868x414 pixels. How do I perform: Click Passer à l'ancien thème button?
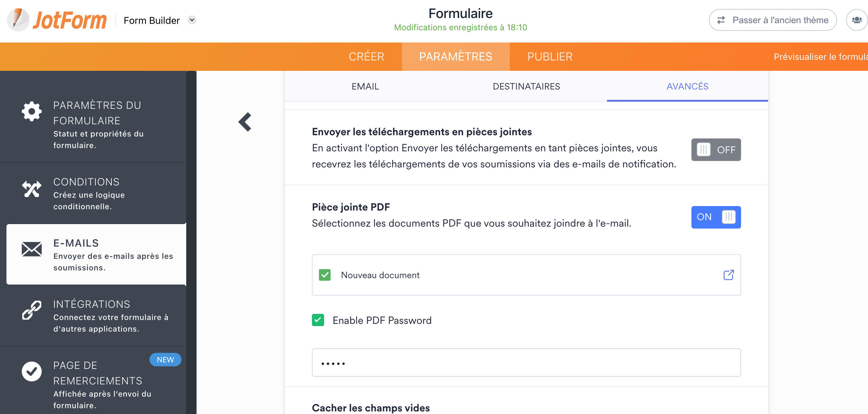pos(773,20)
